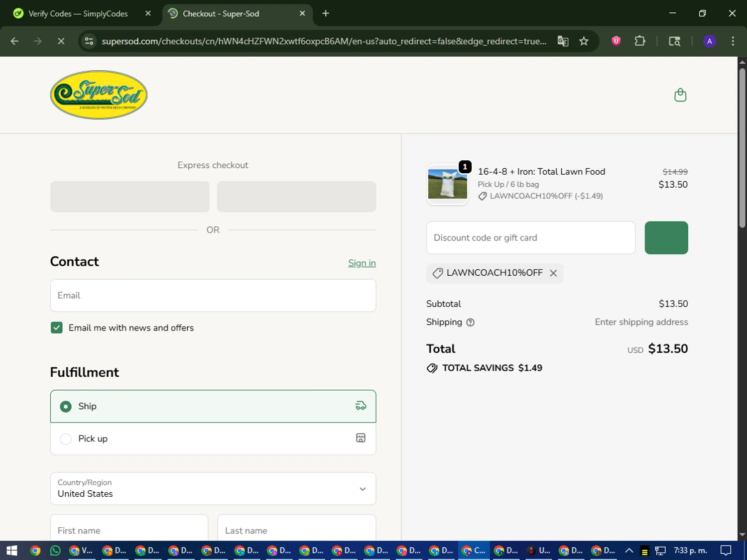This screenshot has width=747, height=560.
Task: Click the Express checkout label
Action: (213, 165)
